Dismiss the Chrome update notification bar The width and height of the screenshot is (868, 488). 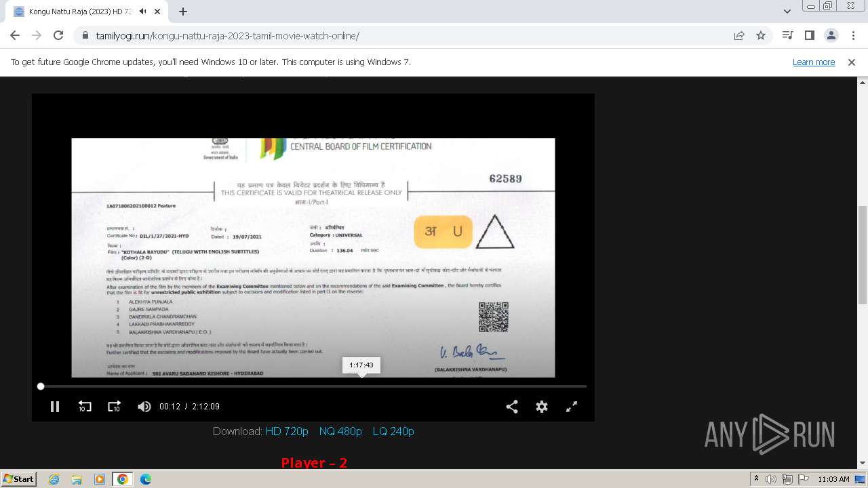click(852, 62)
